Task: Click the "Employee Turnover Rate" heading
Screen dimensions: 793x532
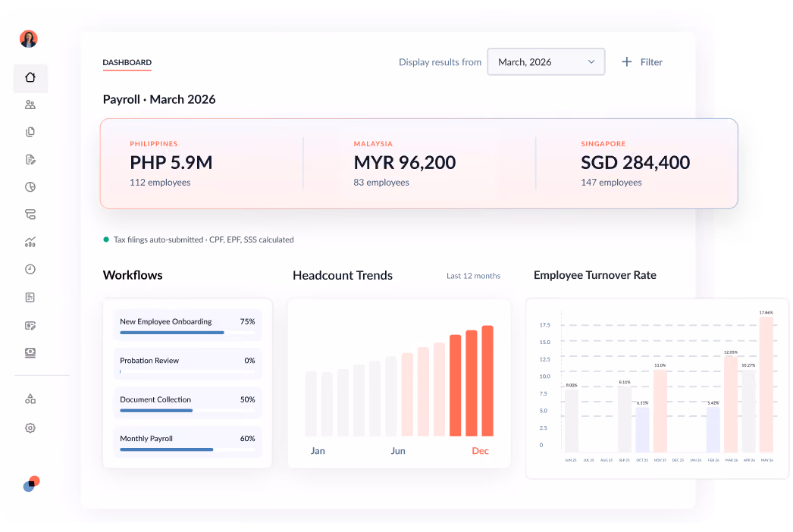Action: 594,275
